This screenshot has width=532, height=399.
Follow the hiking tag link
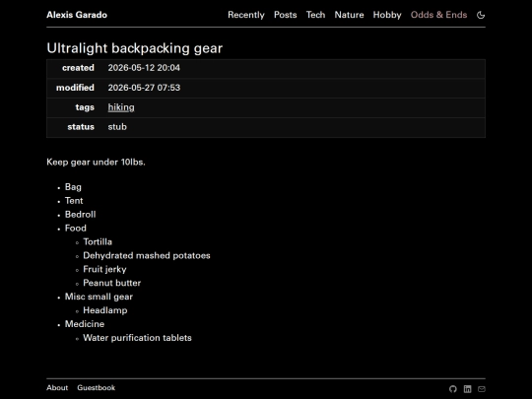pos(121,107)
